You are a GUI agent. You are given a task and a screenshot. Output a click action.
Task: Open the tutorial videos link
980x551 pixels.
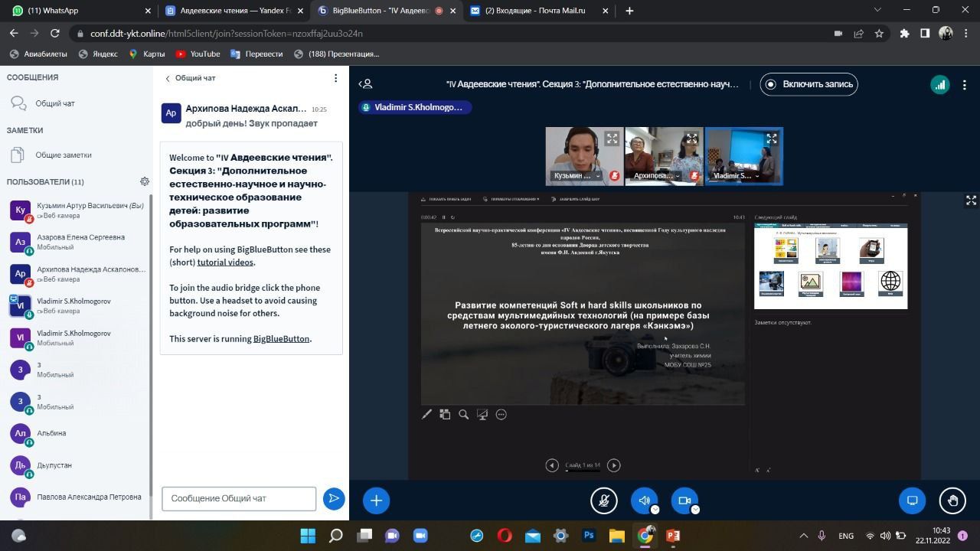[225, 262]
